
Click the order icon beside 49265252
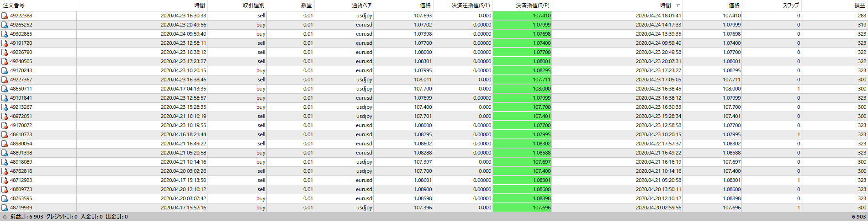click(x=5, y=25)
